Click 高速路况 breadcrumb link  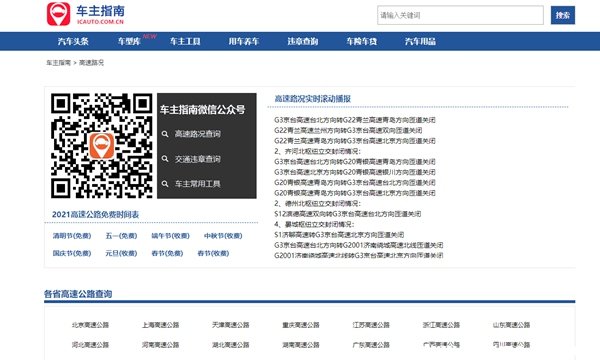click(91, 62)
